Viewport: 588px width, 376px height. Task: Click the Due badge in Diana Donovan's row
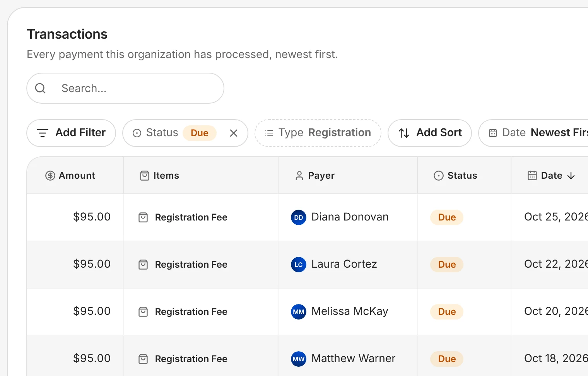[447, 217]
